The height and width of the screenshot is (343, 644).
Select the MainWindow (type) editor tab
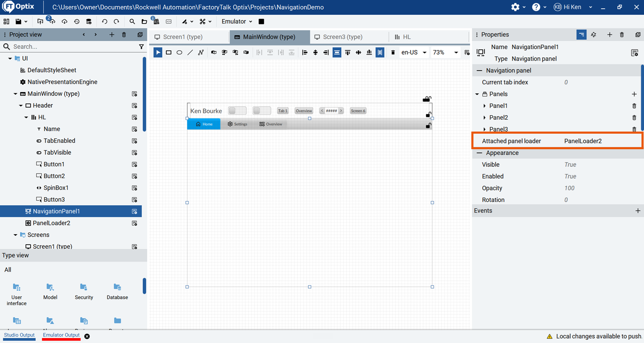[269, 37]
